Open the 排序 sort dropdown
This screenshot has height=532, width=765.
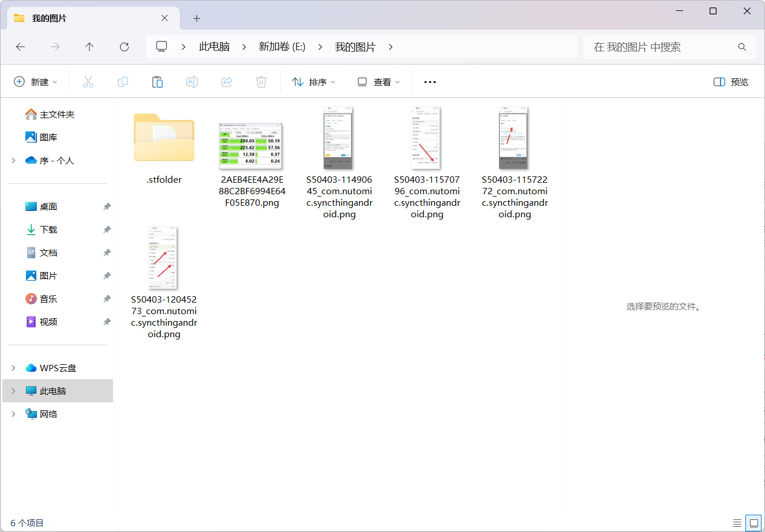click(x=314, y=82)
